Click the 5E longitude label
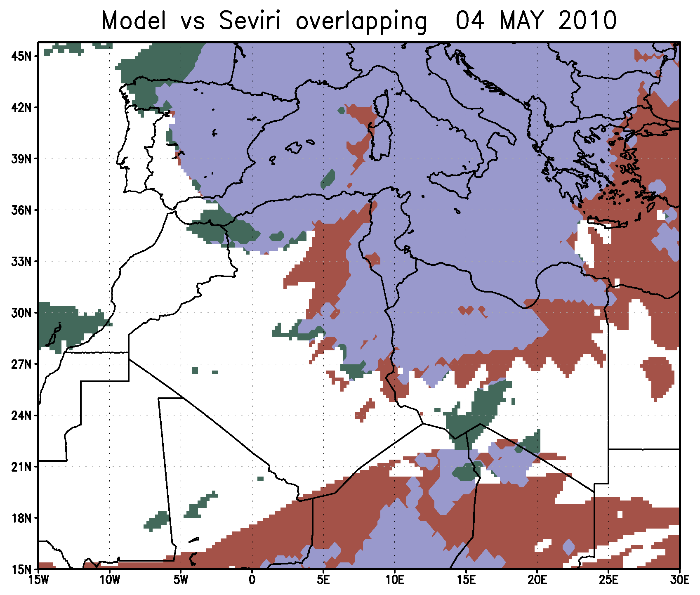Screen dimensions: 700x595 coord(323,580)
